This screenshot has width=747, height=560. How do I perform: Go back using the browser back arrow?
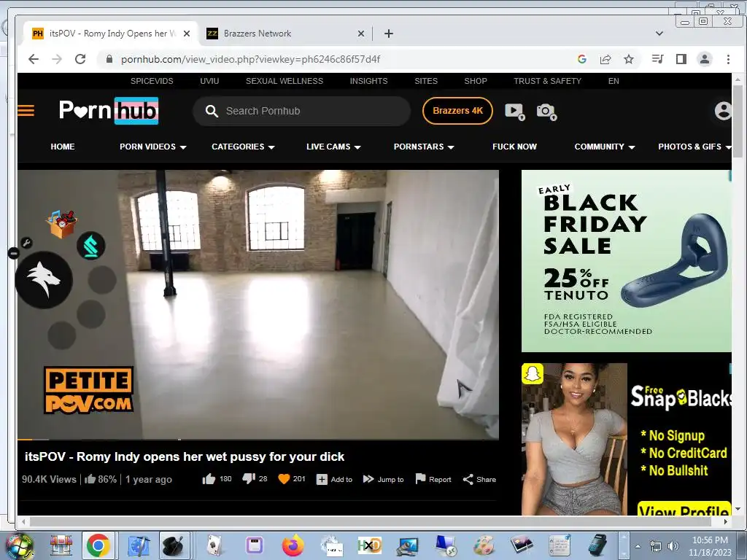[x=34, y=59]
